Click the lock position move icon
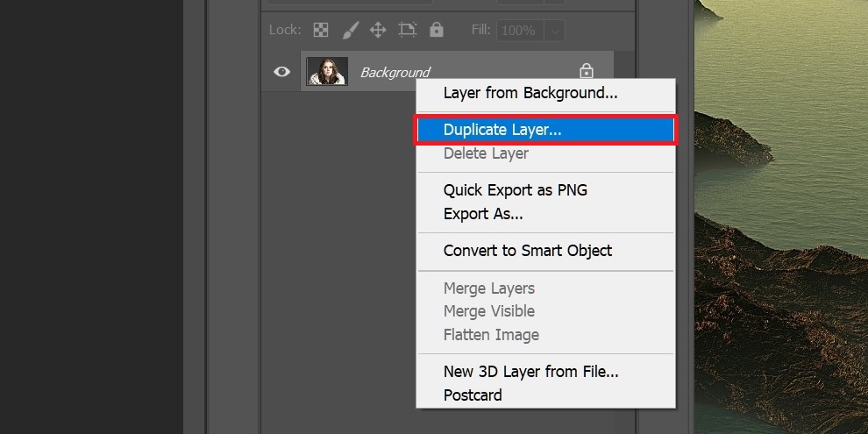868x434 pixels. click(378, 30)
